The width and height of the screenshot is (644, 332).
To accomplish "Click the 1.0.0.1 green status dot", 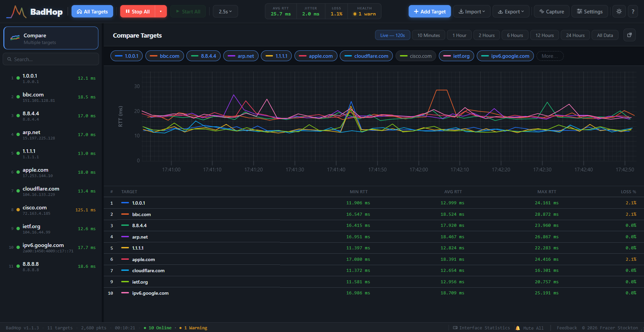I will pyautogui.click(x=18, y=78).
